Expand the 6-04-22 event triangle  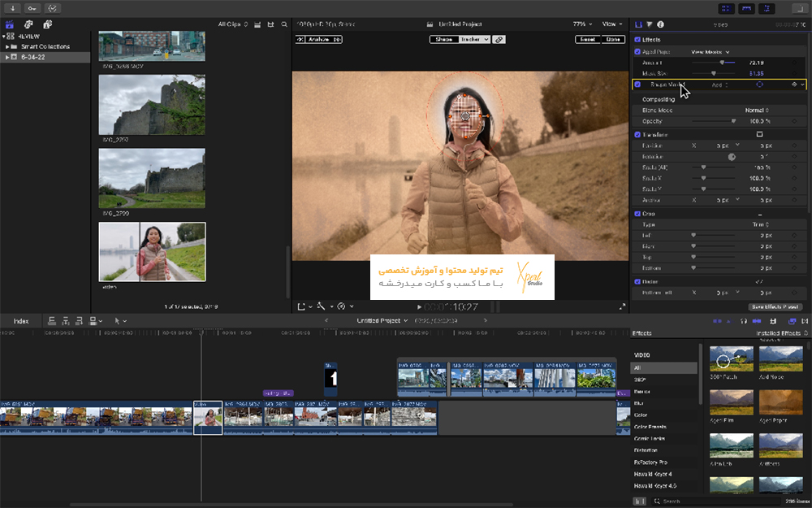point(7,57)
